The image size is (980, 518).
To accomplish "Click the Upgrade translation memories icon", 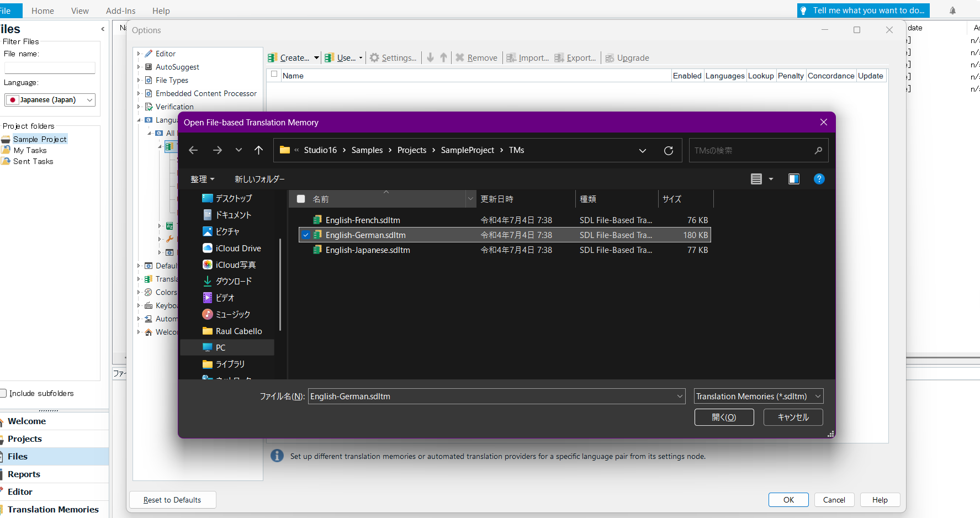I will click(x=610, y=57).
